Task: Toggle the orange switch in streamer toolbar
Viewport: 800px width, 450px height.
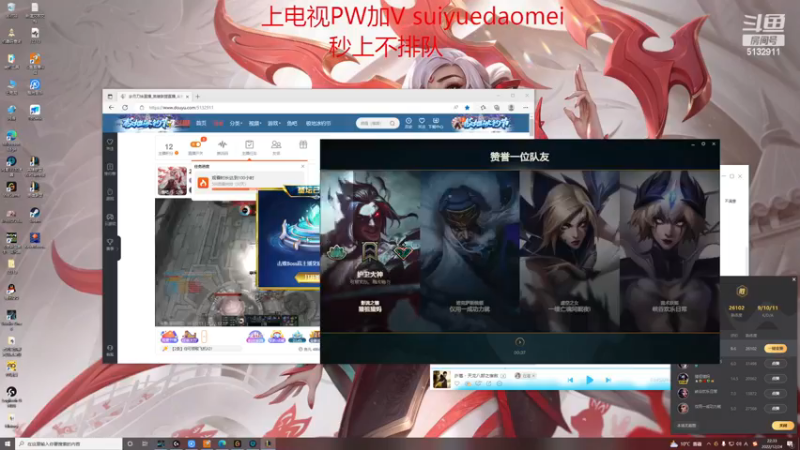Action: tap(195, 144)
